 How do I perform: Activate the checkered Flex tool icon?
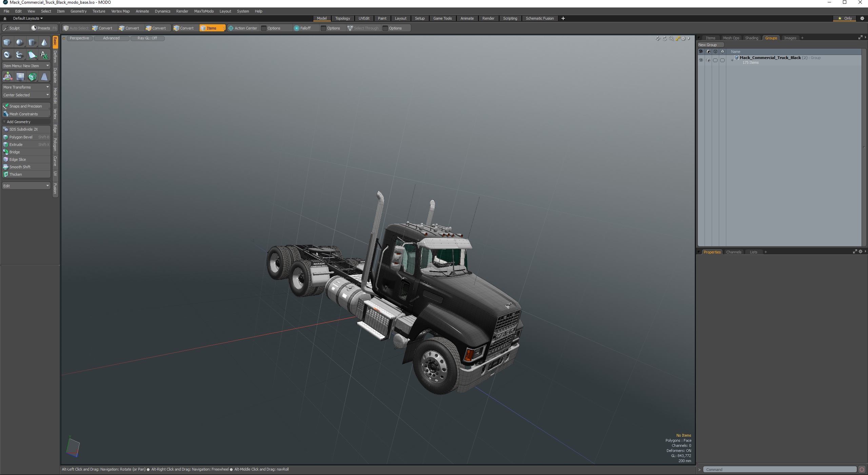(32, 77)
